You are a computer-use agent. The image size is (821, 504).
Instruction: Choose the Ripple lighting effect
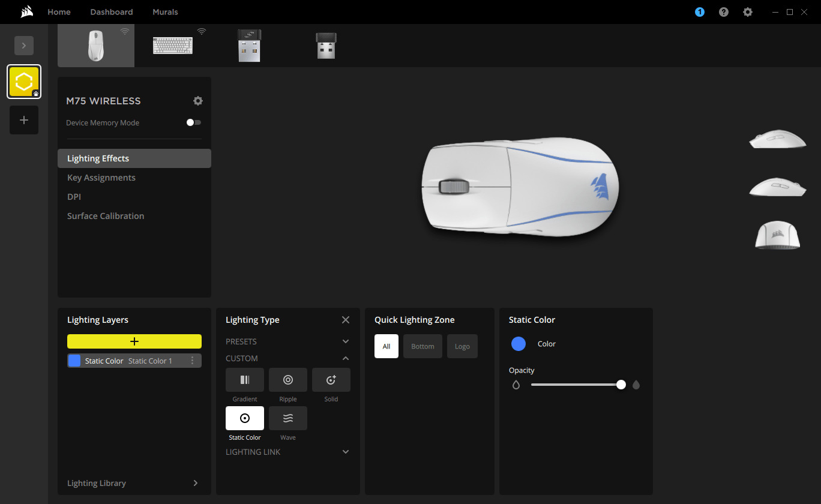point(288,380)
